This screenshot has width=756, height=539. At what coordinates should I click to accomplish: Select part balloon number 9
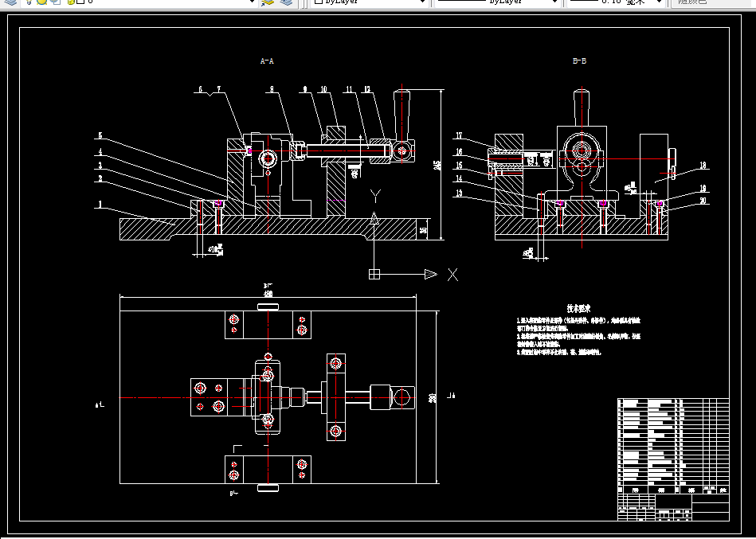tap(305, 90)
